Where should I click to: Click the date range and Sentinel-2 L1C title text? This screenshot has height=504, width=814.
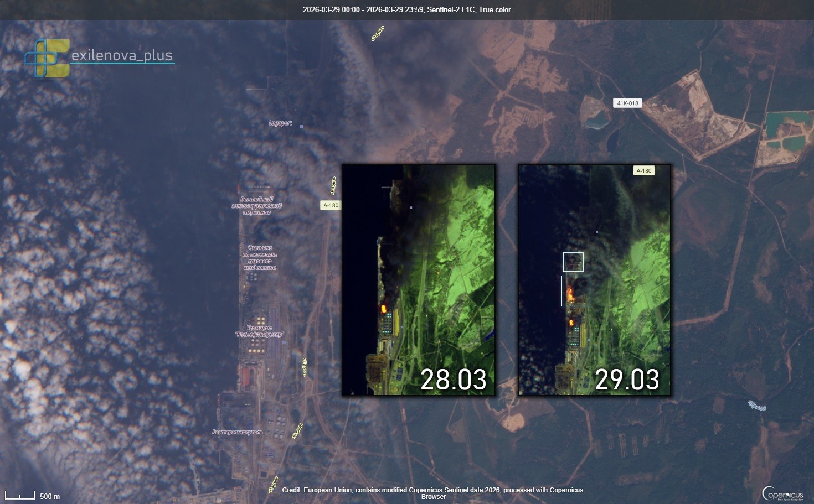[407, 10]
